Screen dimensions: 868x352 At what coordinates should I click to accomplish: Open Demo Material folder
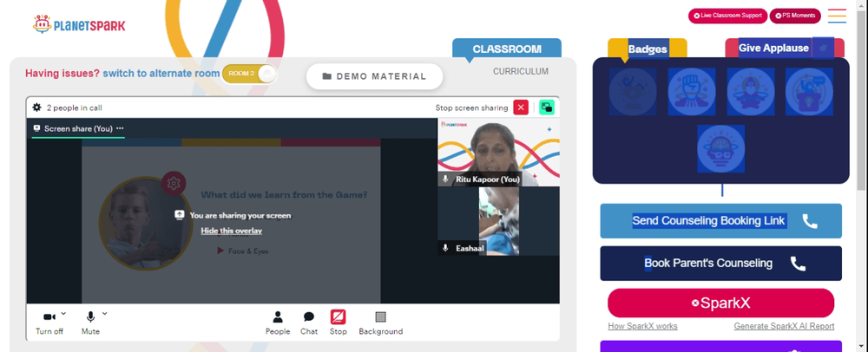(x=375, y=76)
